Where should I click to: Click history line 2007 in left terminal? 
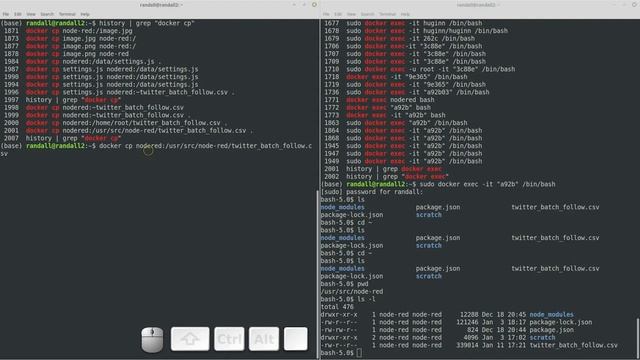tap(62, 138)
